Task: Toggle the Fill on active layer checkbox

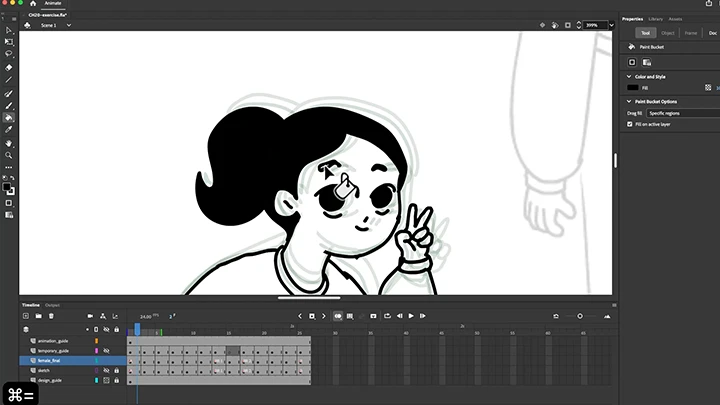Action: pyautogui.click(x=629, y=124)
